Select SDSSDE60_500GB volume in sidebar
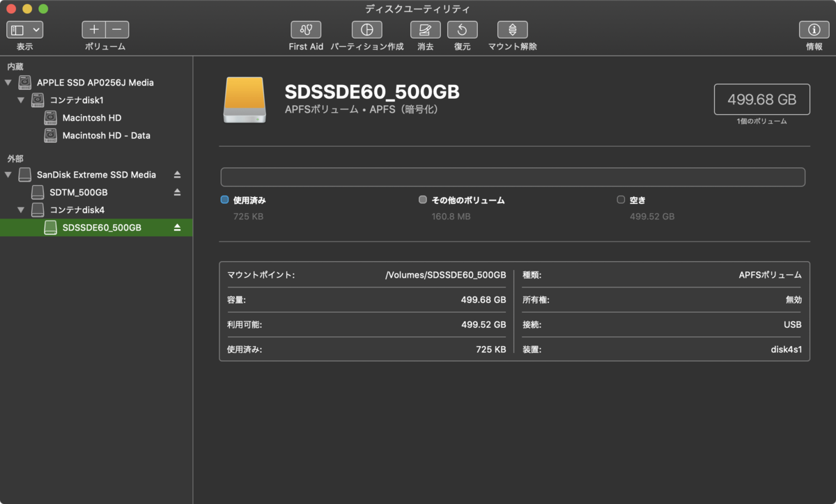This screenshot has height=504, width=836. tap(102, 228)
